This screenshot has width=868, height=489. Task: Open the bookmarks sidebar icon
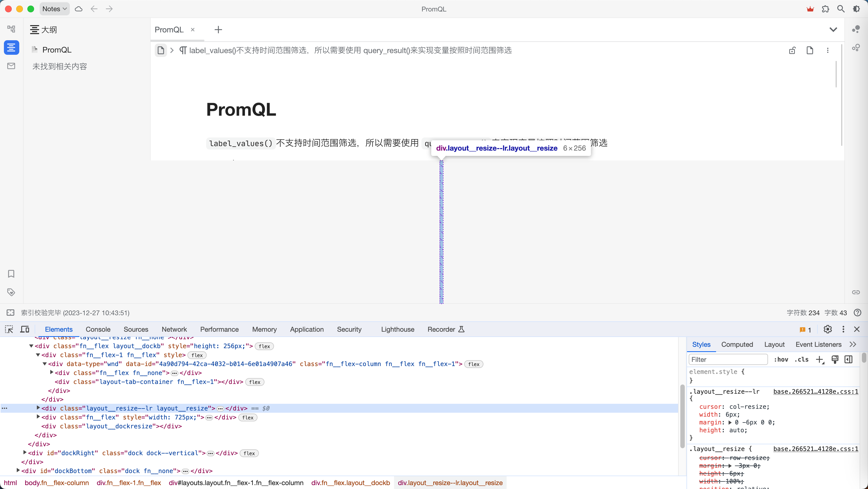(x=11, y=274)
